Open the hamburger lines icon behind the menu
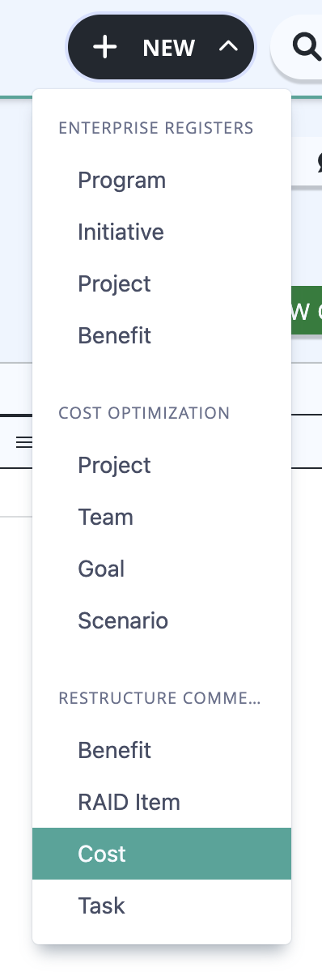 click(24, 442)
